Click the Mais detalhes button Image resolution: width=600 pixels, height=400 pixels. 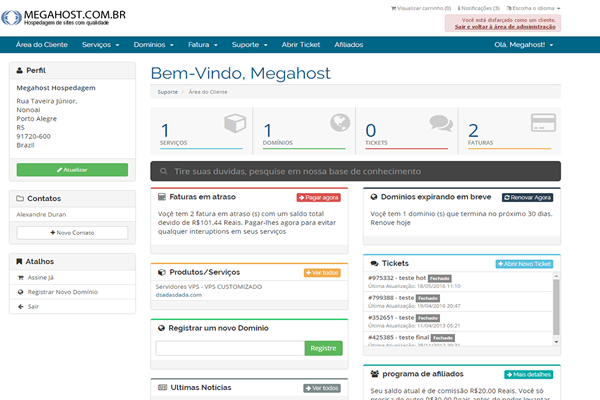(528, 375)
